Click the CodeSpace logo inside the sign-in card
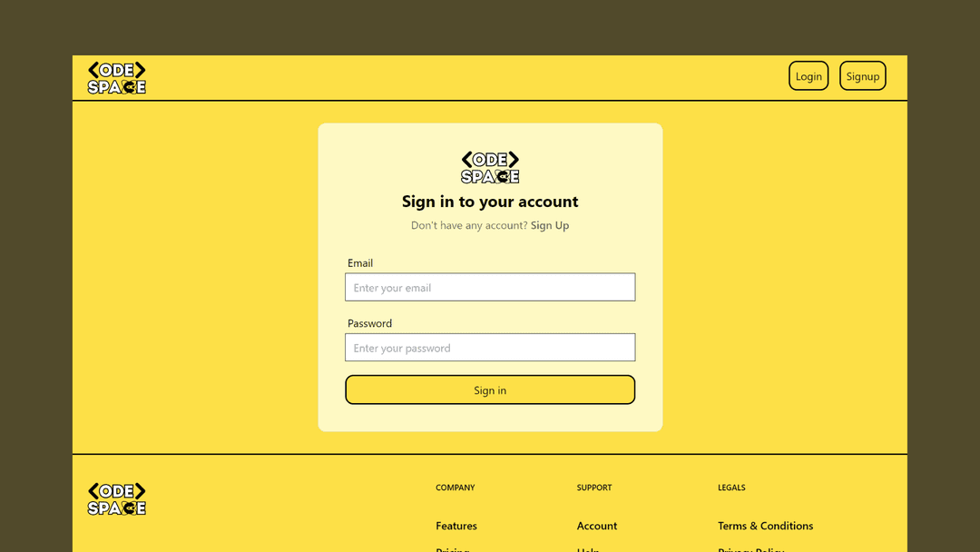 [490, 168]
